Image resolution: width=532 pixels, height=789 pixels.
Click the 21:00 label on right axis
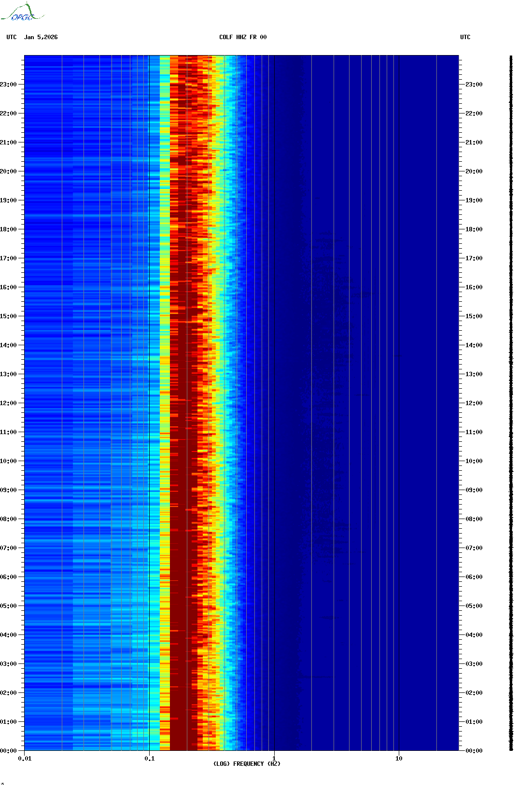coord(474,142)
